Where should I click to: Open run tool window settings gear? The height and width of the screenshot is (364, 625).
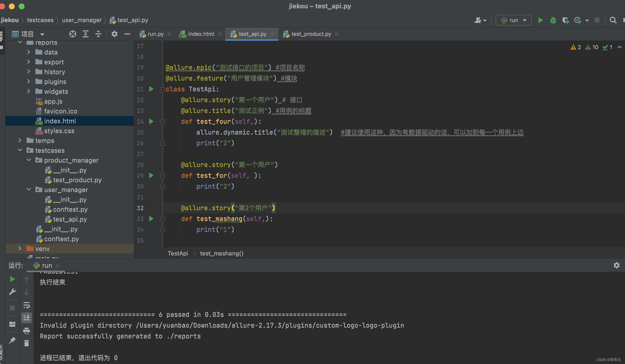click(x=617, y=265)
